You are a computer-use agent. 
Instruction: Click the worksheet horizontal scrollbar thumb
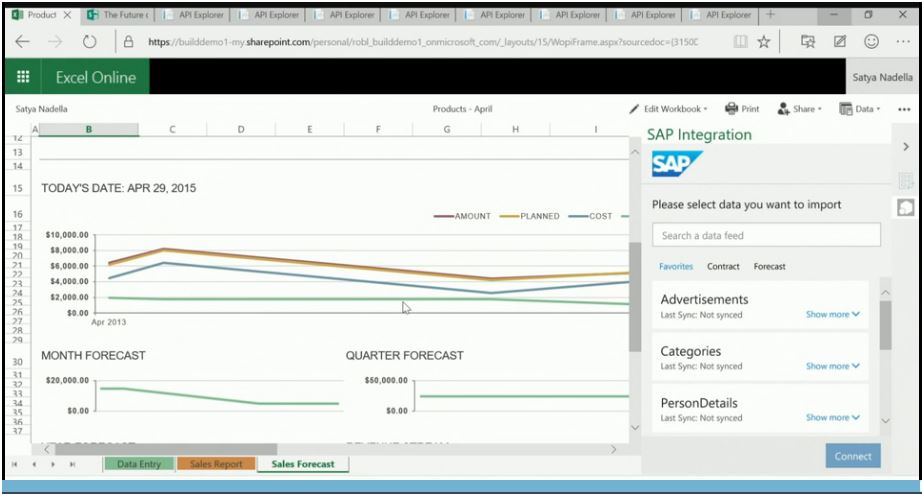click(166, 449)
